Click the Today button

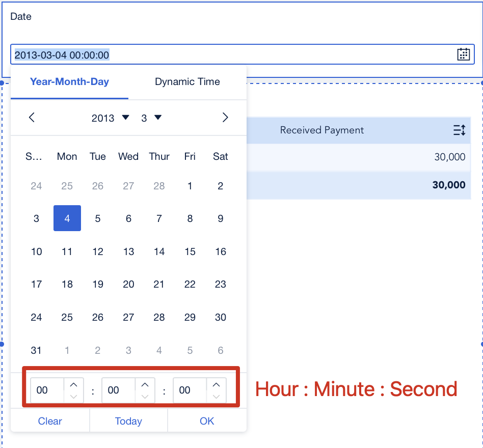tap(128, 421)
